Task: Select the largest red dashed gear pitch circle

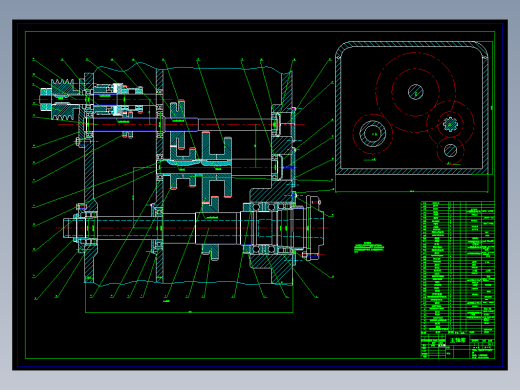Action: [415, 92]
